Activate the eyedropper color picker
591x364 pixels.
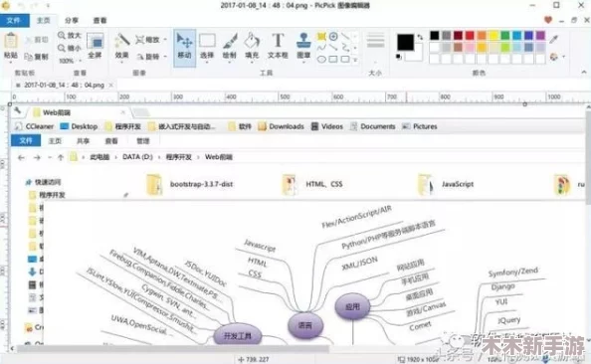click(554, 39)
